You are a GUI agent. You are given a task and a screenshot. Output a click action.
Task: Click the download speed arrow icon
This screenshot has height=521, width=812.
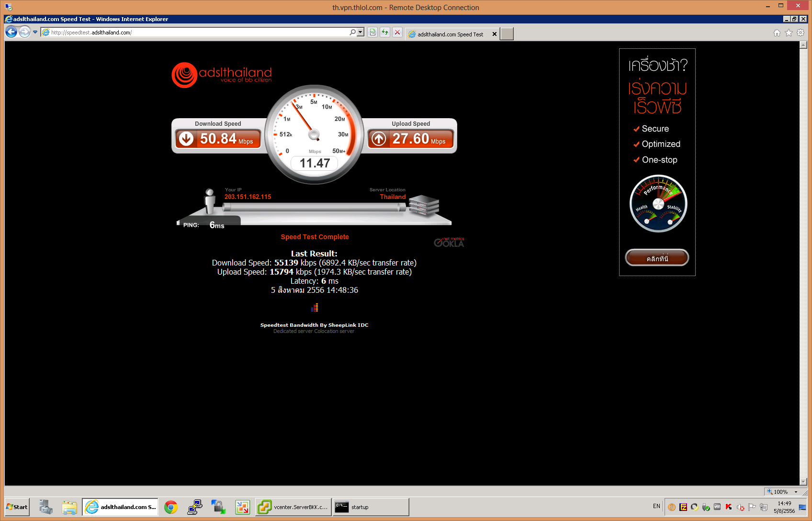(186, 139)
